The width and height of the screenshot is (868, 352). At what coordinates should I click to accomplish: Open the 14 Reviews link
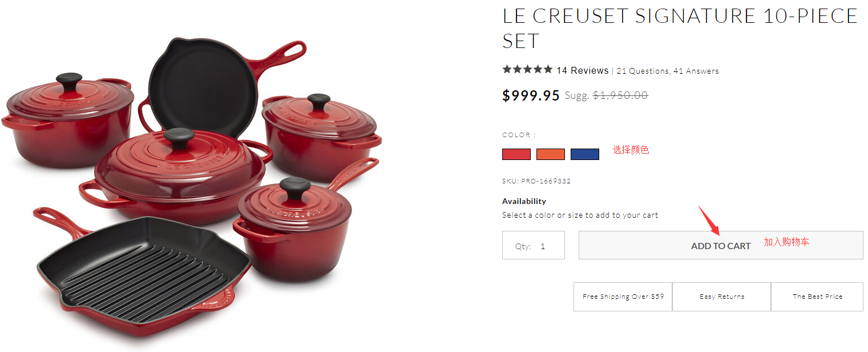pyautogui.click(x=582, y=70)
